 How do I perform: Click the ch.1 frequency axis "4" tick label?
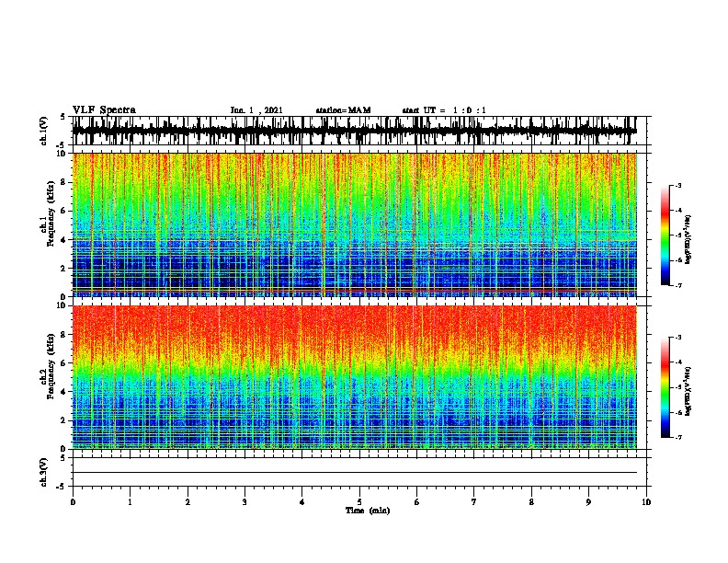tap(64, 240)
